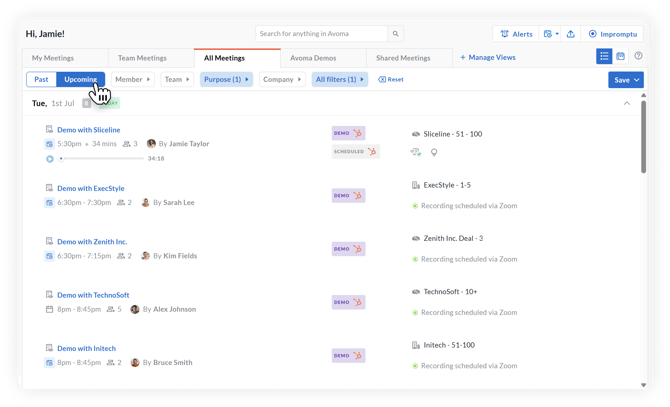
Task: Click the calendar schedule icon in header
Action: tap(547, 34)
